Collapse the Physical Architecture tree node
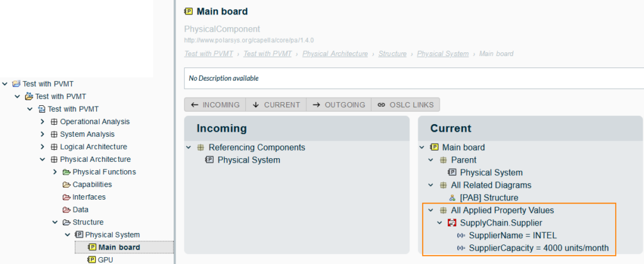The image size is (644, 264). [x=43, y=159]
